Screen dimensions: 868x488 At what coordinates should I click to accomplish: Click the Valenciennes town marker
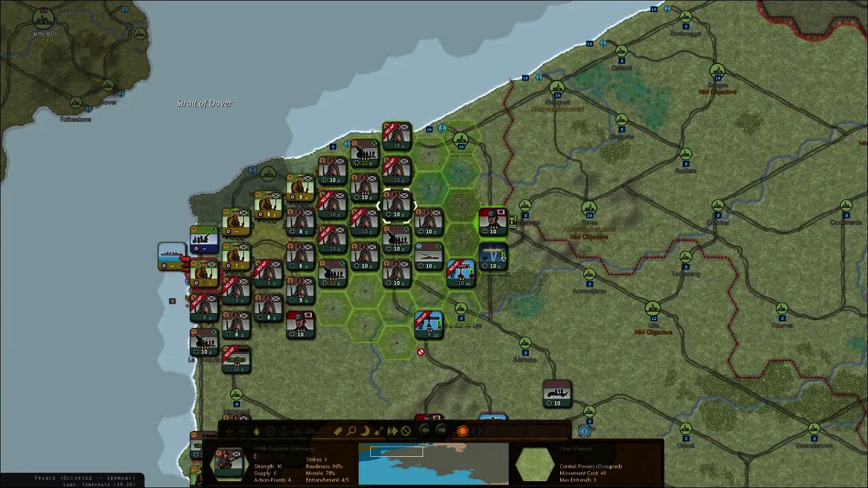pos(814,429)
